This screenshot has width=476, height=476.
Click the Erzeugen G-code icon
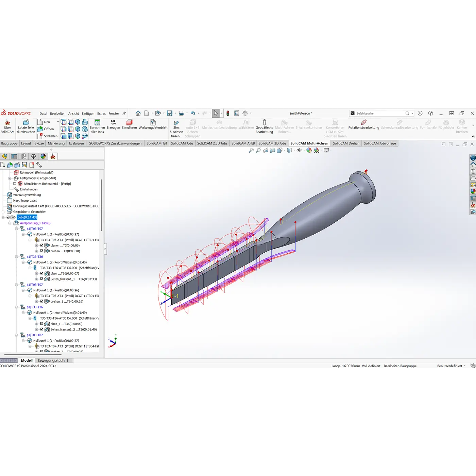113,122
